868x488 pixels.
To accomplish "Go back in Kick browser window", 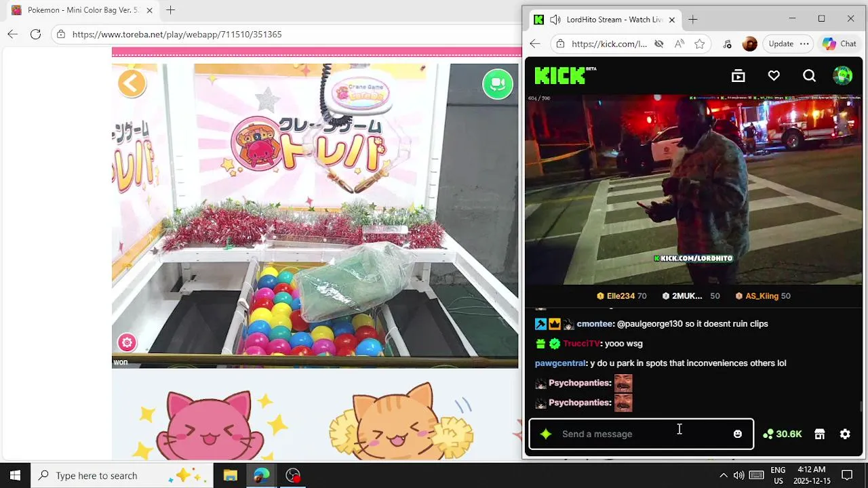I will click(x=535, y=44).
